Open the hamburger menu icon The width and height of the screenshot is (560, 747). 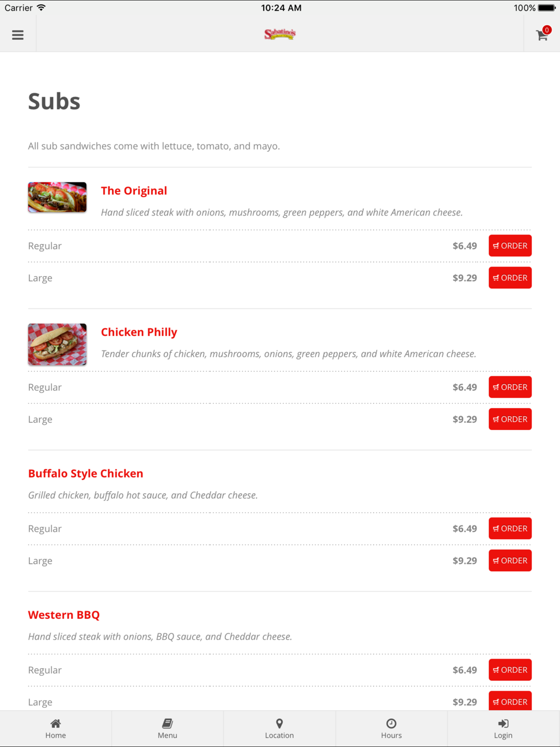pos(18,35)
